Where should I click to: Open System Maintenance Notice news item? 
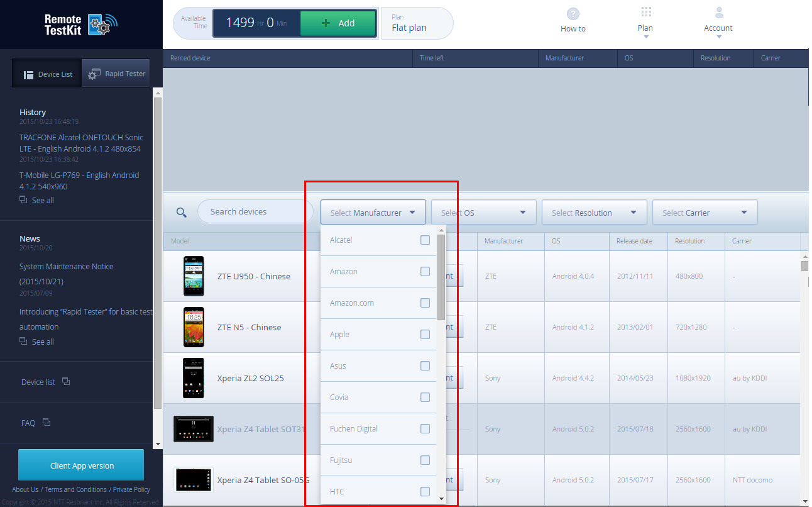(x=67, y=274)
